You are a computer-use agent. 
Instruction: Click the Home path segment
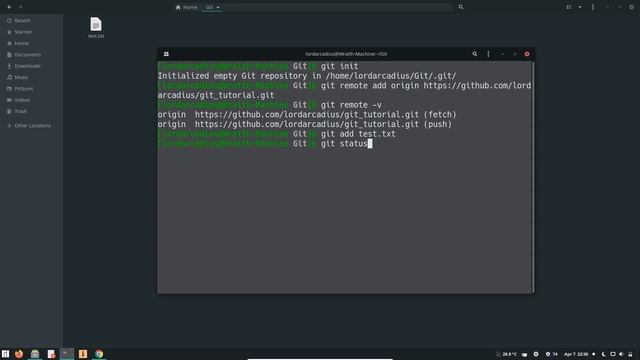click(x=187, y=7)
